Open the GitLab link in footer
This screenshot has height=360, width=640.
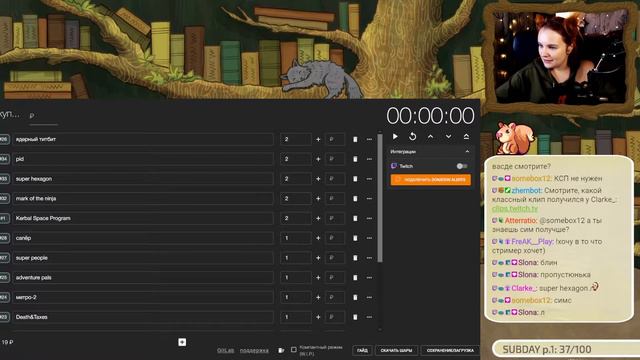[x=225, y=351]
